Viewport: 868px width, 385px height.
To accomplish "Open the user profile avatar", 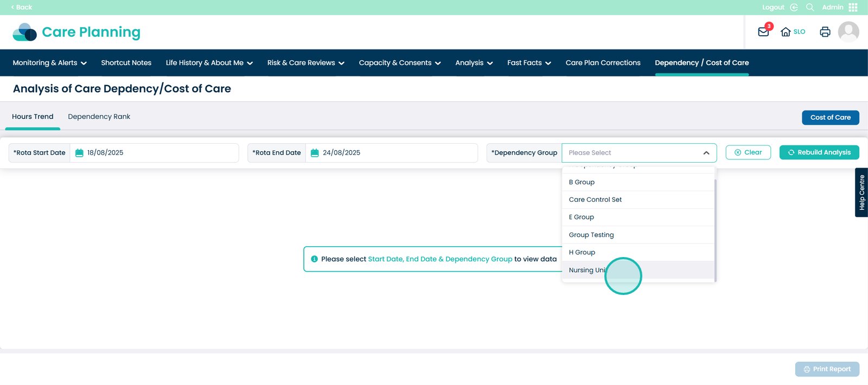I will [848, 32].
